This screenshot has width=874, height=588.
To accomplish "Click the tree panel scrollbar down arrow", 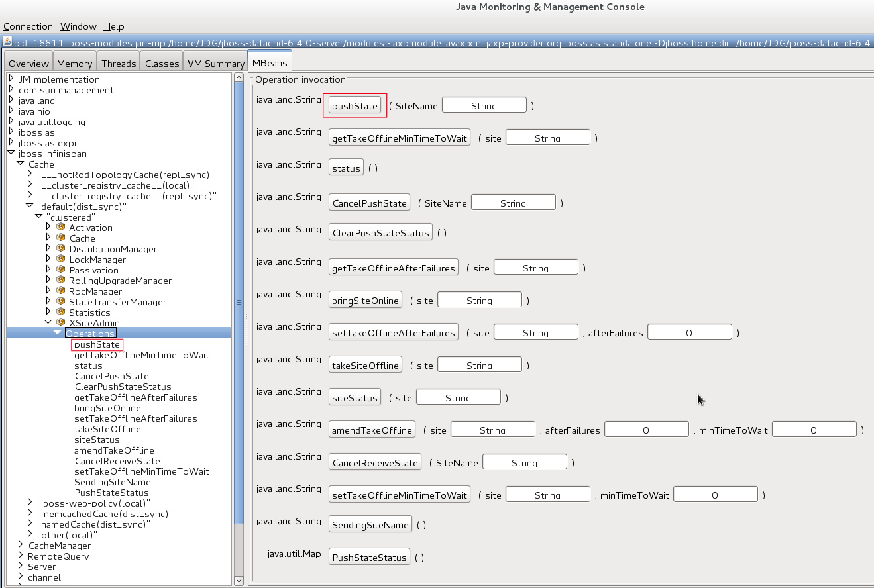I will [239, 581].
